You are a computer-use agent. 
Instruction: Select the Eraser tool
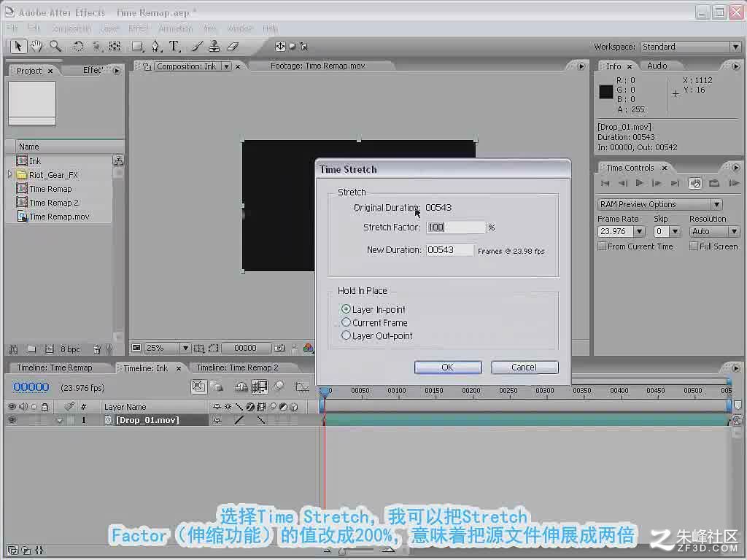click(x=232, y=46)
